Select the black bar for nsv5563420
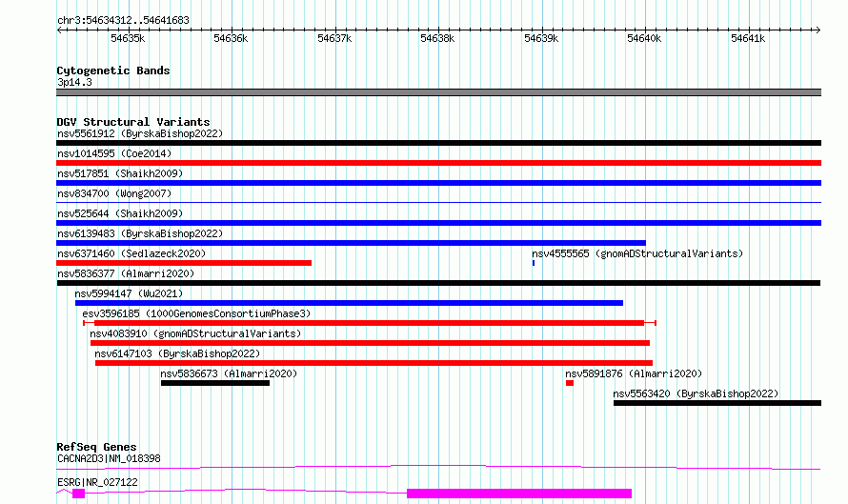This screenshot has height=504, width=848. click(717, 403)
